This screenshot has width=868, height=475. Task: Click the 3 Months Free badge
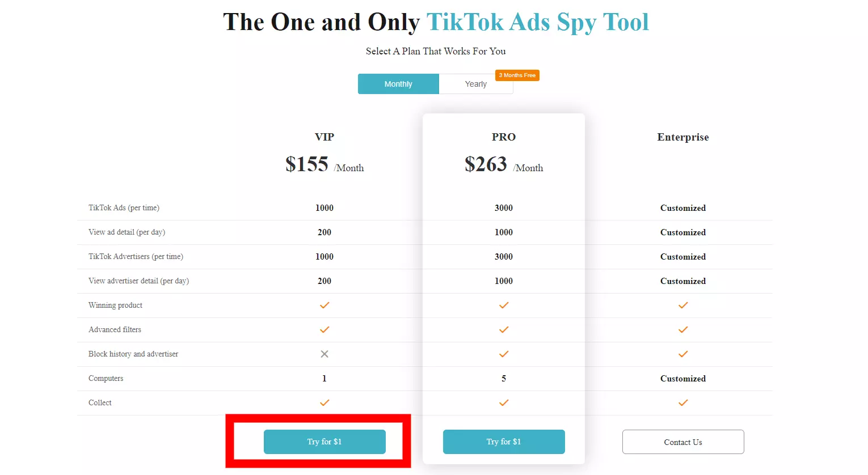point(517,75)
